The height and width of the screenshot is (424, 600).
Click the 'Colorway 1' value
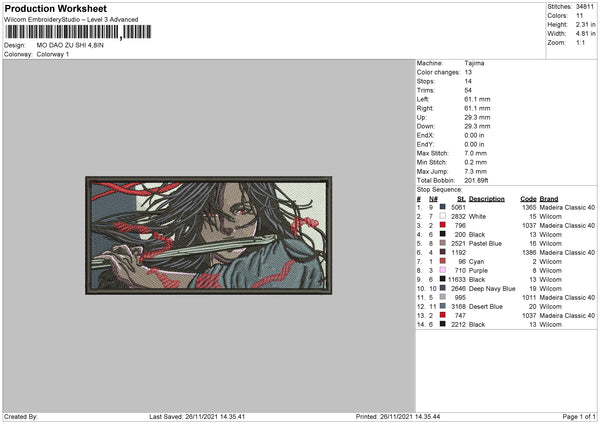(x=53, y=54)
